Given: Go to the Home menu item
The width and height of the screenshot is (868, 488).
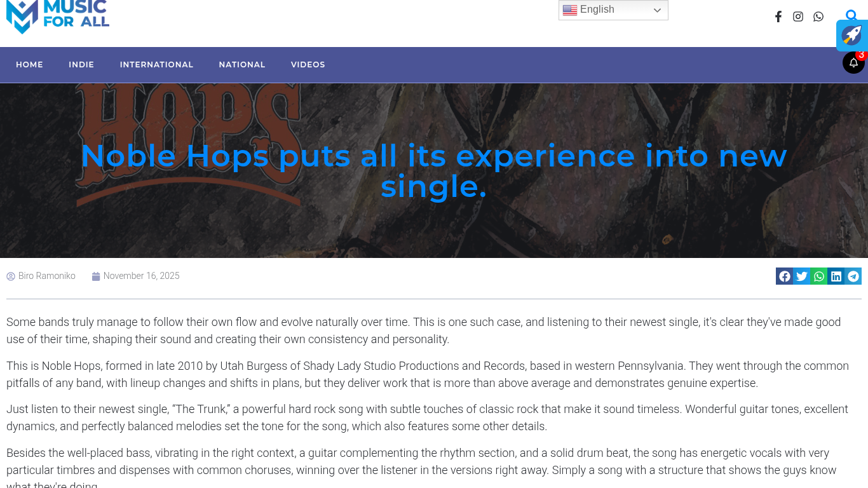Looking at the screenshot, I should [29, 65].
